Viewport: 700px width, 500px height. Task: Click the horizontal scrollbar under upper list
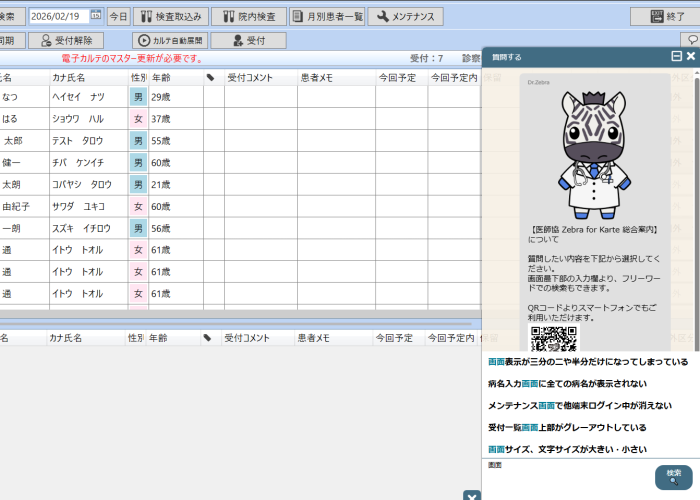236,324
